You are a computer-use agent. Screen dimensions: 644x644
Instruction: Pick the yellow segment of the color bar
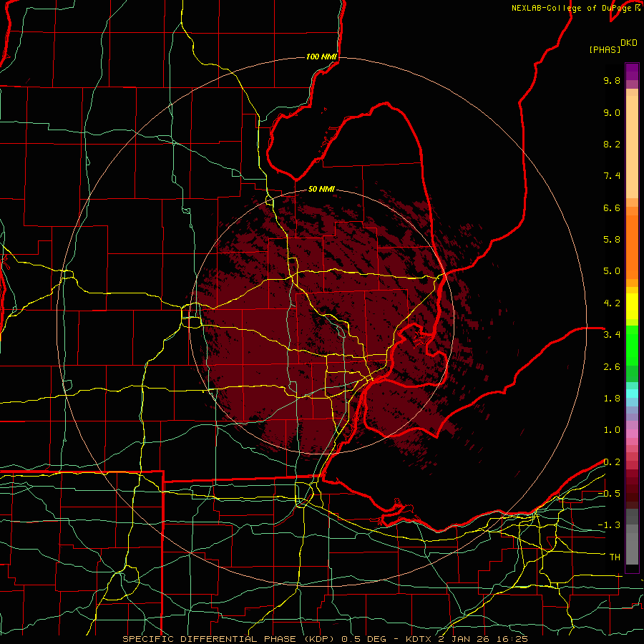632,306
